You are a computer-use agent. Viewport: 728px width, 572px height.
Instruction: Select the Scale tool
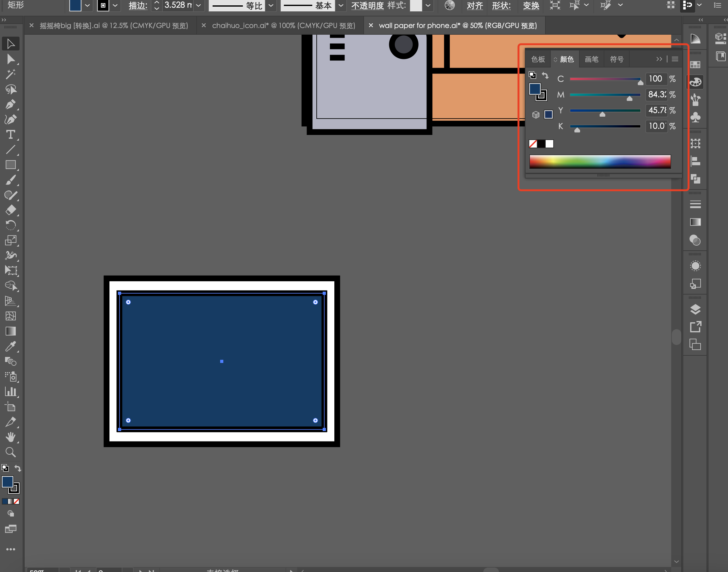coord(10,240)
